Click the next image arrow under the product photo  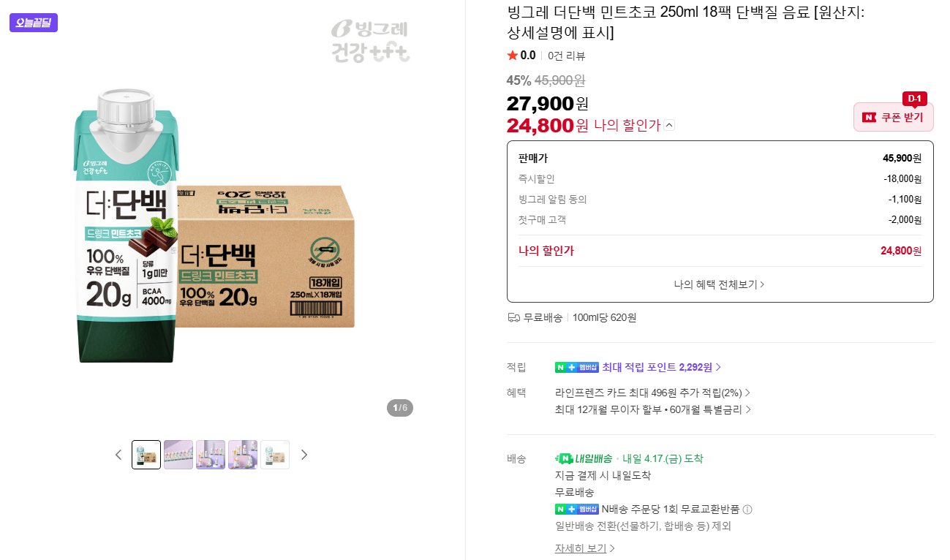(x=304, y=455)
